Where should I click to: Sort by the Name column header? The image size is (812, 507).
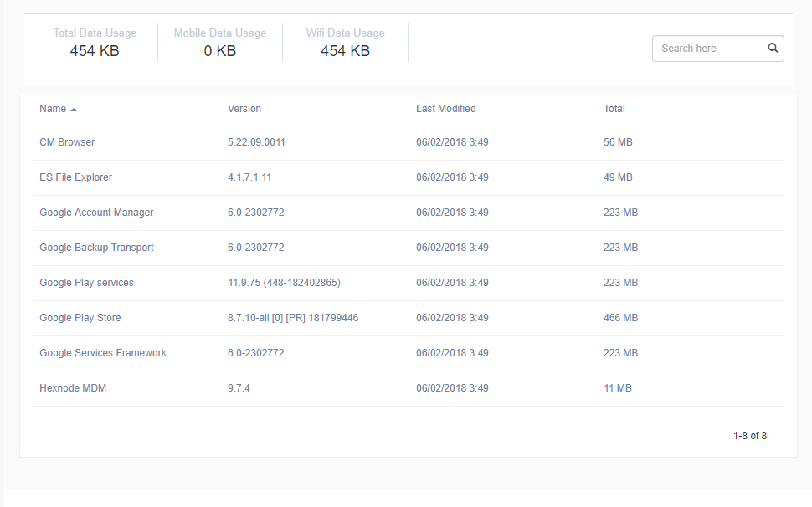[53, 109]
